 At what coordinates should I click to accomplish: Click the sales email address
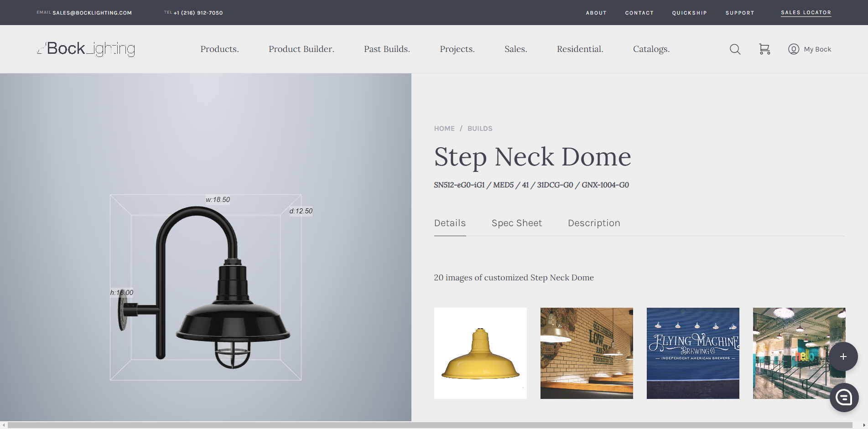(92, 13)
